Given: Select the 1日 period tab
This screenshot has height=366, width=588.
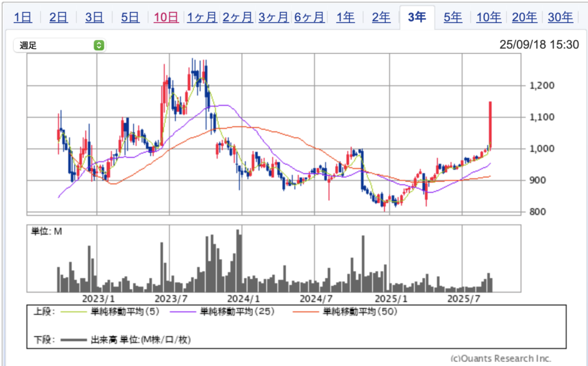Looking at the screenshot, I should point(23,17).
